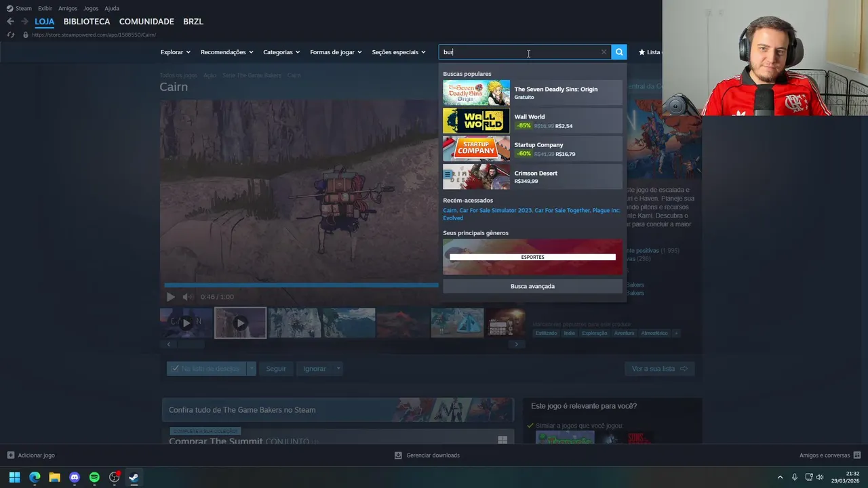This screenshot has width=868, height=488.
Task: Expand the Seções especiais dropdown
Action: 399,52
